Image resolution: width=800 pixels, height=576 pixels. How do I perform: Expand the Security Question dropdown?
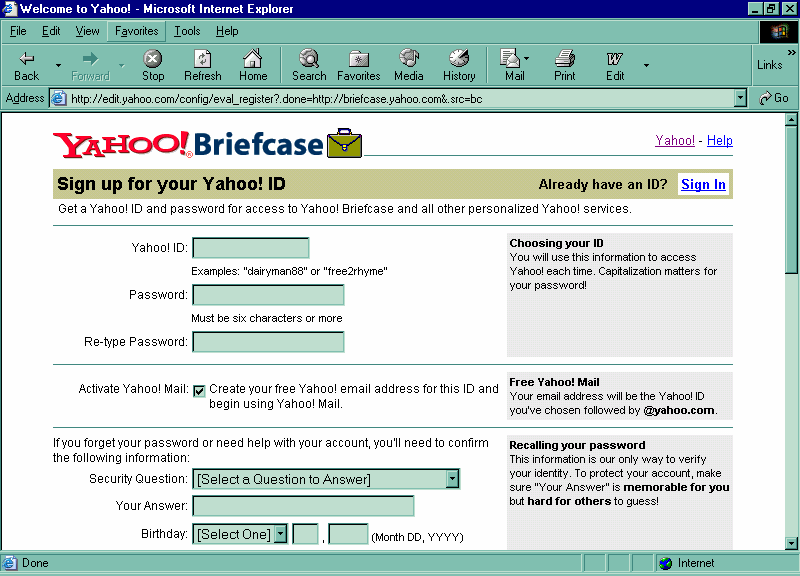coord(452,479)
